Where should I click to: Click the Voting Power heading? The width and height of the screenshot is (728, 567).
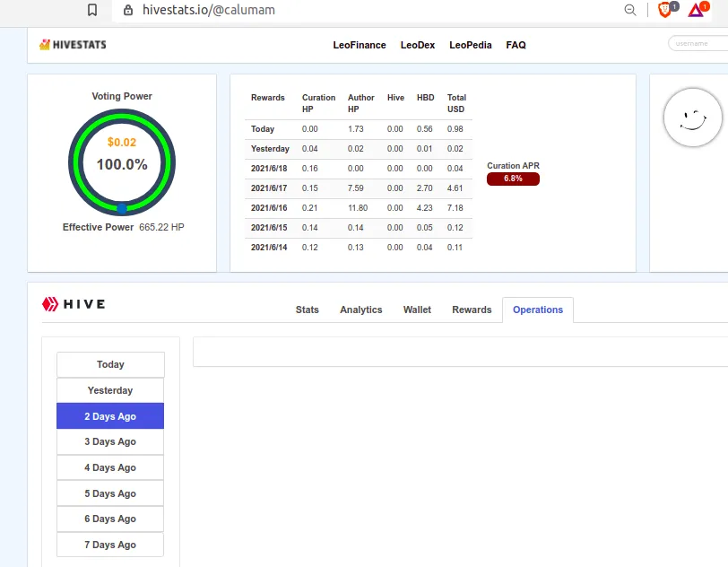122,96
